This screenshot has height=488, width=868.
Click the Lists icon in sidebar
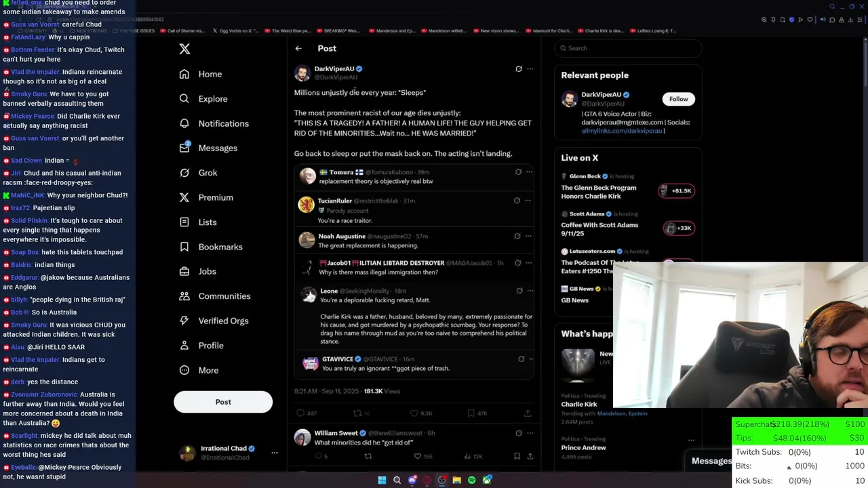tap(184, 222)
